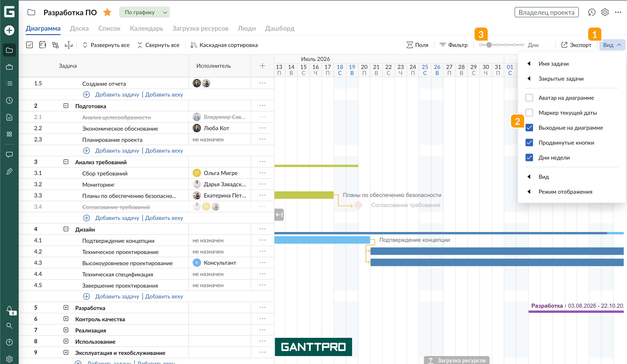Click the Каскадная сортировка sort icon
The image size is (627, 364).
click(193, 45)
